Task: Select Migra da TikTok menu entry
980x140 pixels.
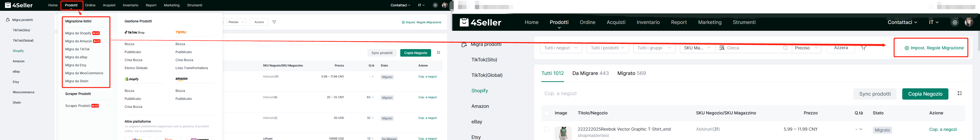Action: 77,49
